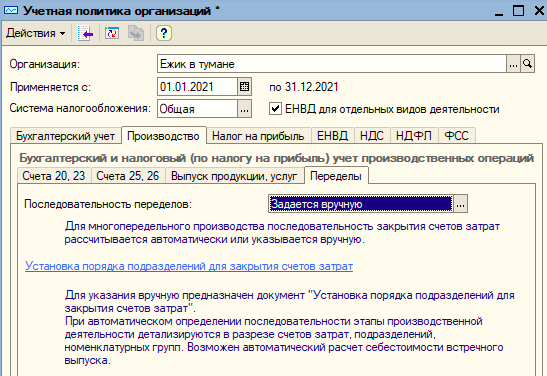Open help via the question mark icon
Screen dimensions: 547x376
pos(164,33)
